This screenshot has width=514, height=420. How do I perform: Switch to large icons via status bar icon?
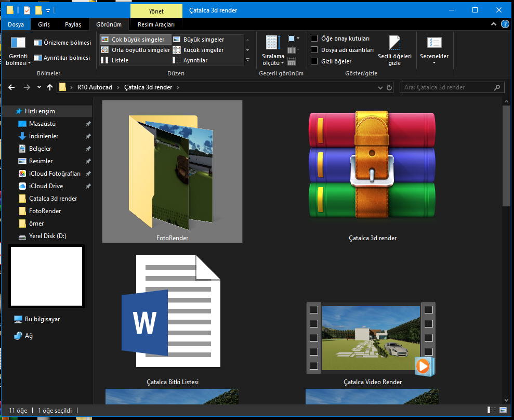click(503, 410)
